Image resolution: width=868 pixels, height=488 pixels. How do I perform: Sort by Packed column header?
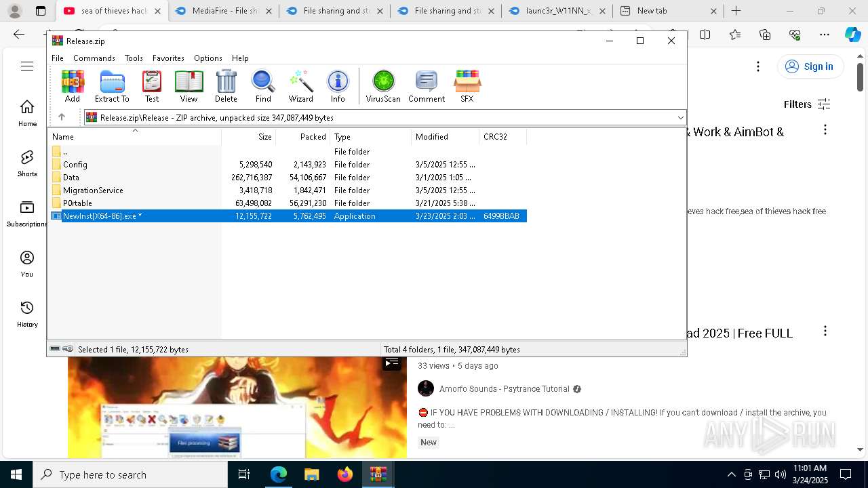click(x=303, y=136)
